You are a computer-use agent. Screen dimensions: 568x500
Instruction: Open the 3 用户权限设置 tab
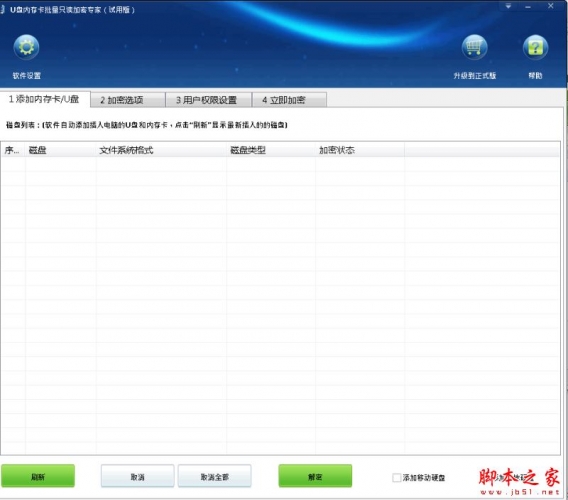208,100
